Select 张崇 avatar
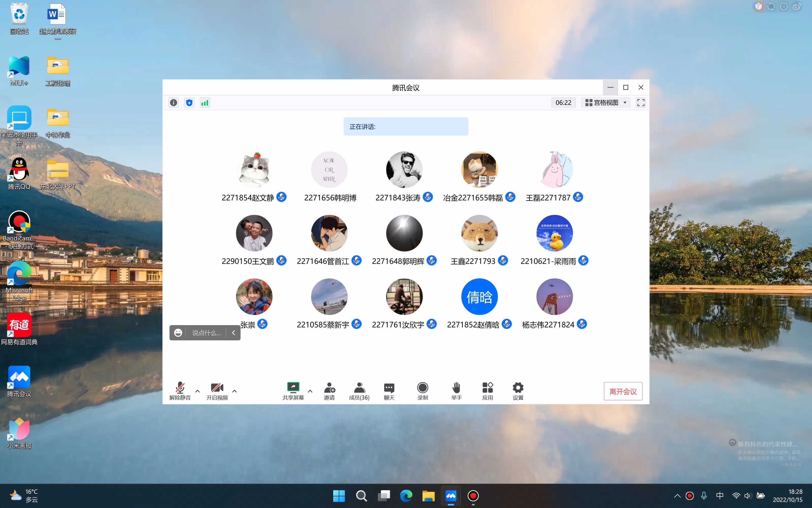812x508 pixels. [254, 297]
